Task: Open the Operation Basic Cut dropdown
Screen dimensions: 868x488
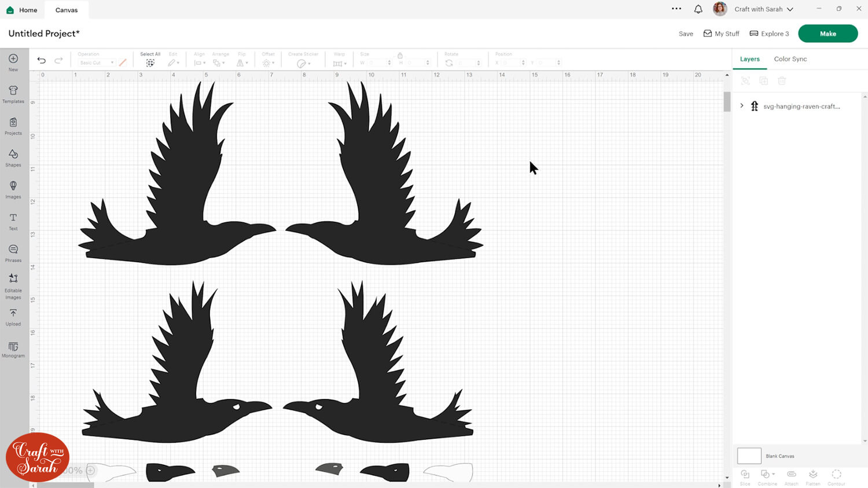Action: pyautogui.click(x=96, y=63)
